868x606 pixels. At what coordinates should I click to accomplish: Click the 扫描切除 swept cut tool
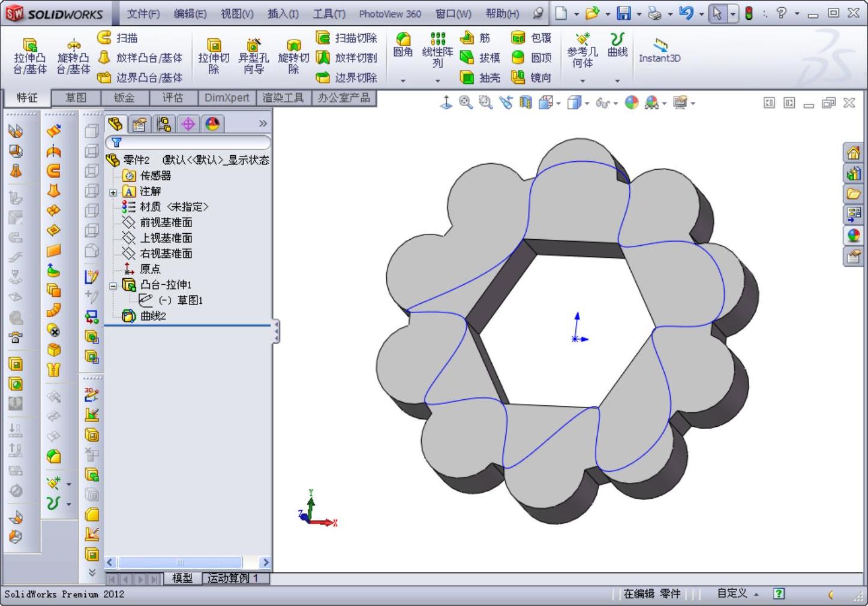pyautogui.click(x=347, y=38)
